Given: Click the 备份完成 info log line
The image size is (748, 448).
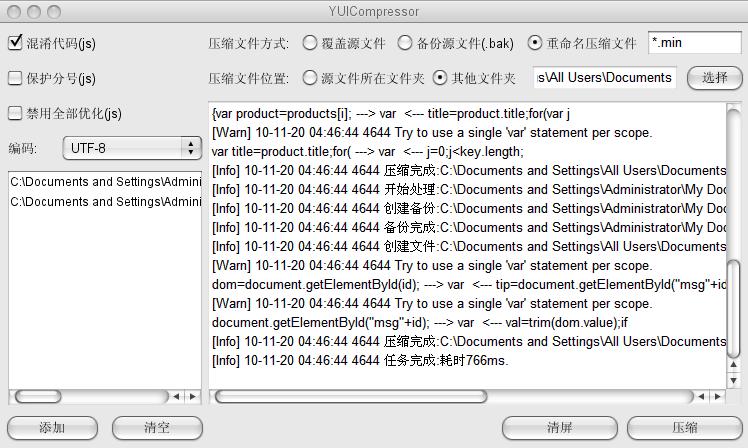Looking at the screenshot, I should tap(469, 228).
